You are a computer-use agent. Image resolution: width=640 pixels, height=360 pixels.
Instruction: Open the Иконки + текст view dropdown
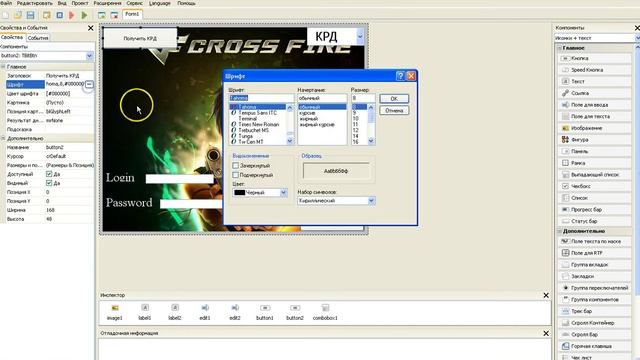tap(637, 38)
